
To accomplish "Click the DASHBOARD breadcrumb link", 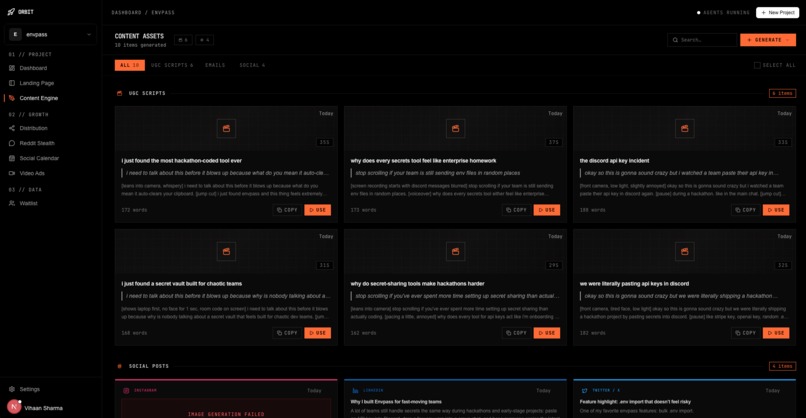I will point(126,12).
